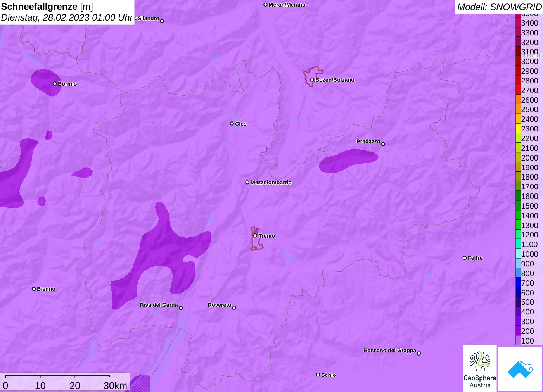This screenshot has height=392, width=543.
Task: Click the Silandro location marker
Action: pos(162,21)
